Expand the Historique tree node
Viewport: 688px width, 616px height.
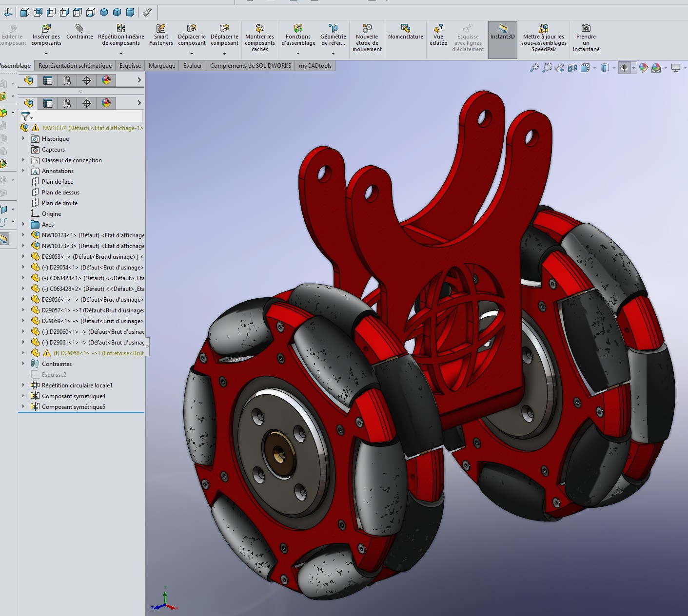coord(23,138)
